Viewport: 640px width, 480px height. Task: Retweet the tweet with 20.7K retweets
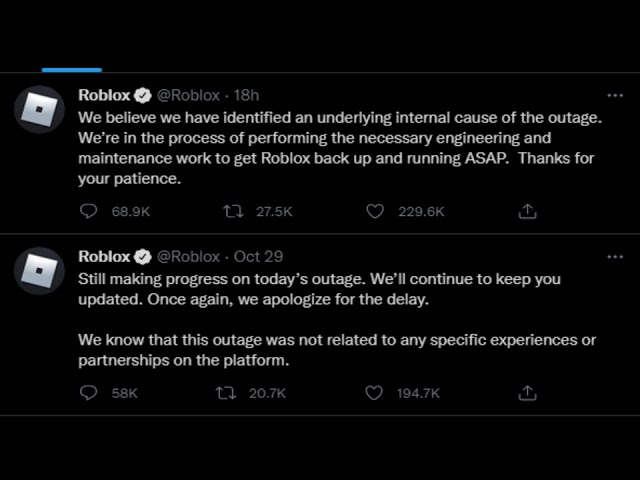click(226, 393)
